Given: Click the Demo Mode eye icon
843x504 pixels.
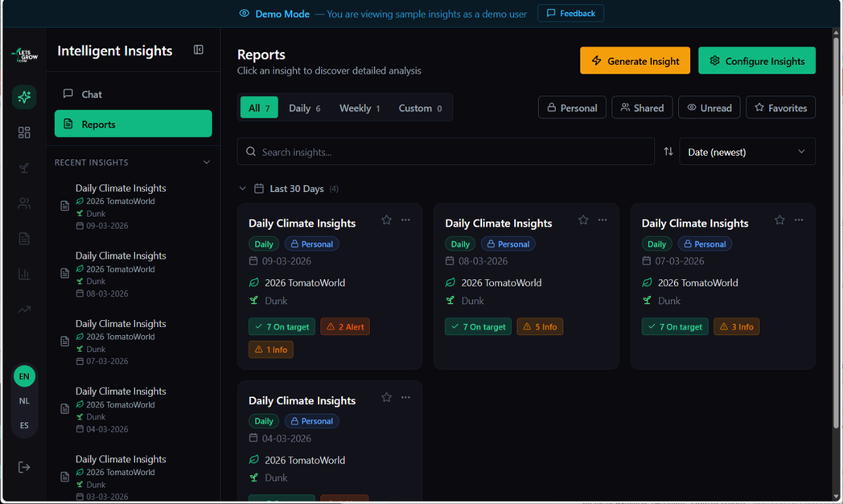Looking at the screenshot, I should (244, 14).
